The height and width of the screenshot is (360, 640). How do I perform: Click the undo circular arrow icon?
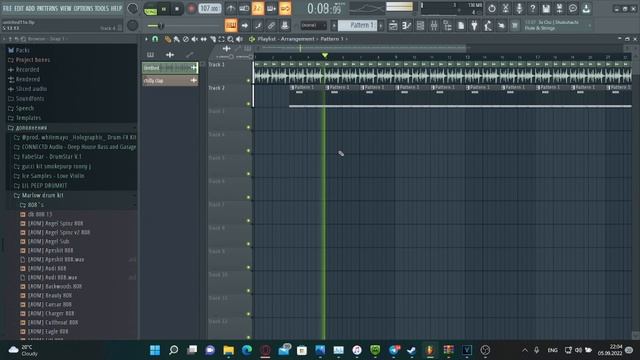[x=492, y=8]
